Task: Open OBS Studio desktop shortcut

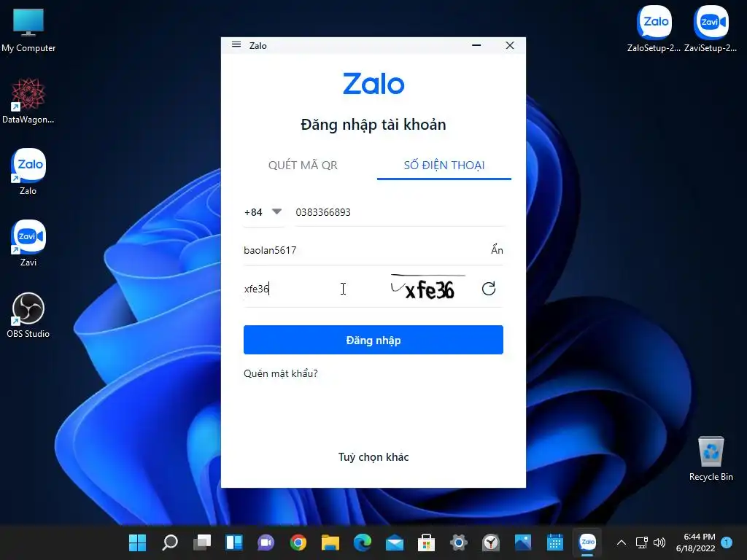Action: tap(28, 315)
